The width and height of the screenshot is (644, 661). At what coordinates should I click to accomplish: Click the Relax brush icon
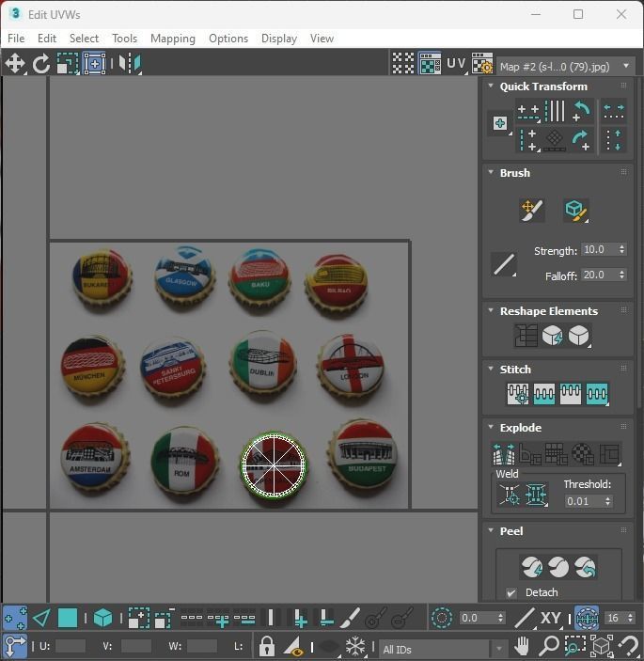click(x=576, y=210)
